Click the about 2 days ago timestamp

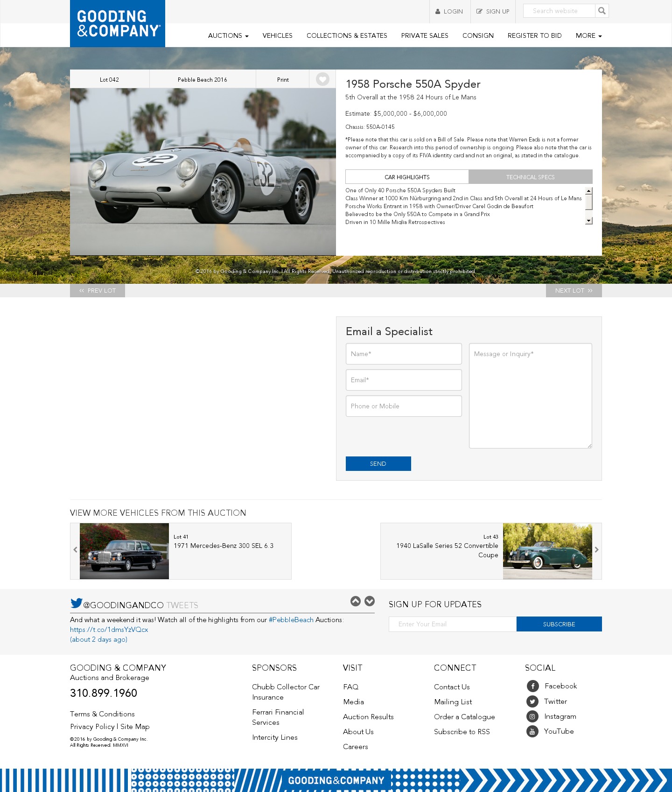point(98,639)
